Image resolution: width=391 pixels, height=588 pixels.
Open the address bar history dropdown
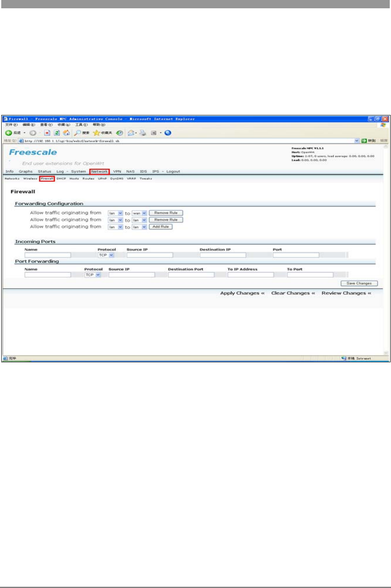pyautogui.click(x=357, y=141)
